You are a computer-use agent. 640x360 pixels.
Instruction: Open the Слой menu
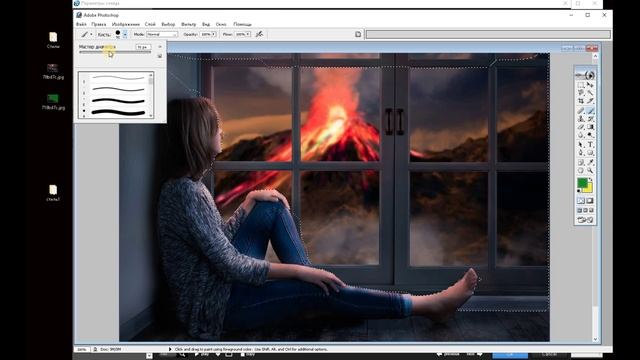[150, 24]
